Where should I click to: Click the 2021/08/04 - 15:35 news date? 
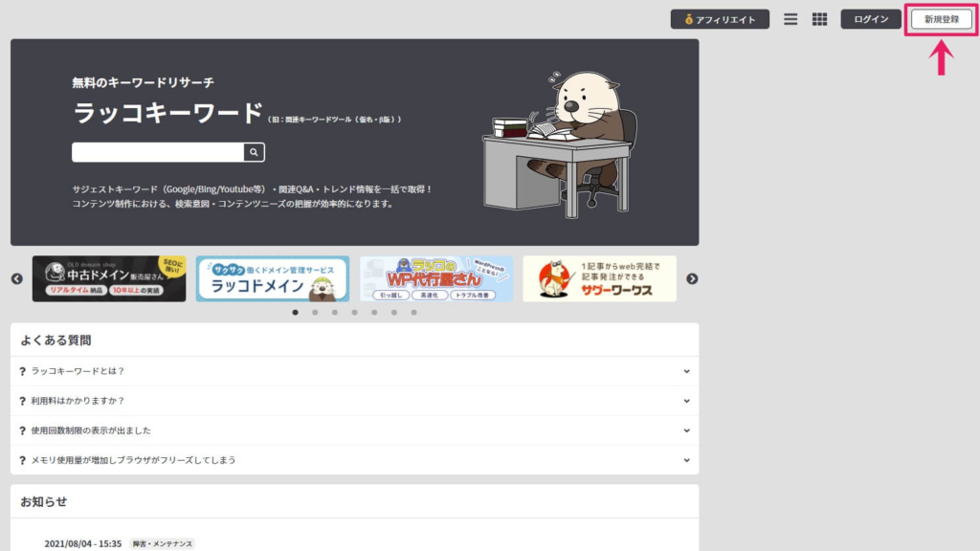click(x=83, y=544)
